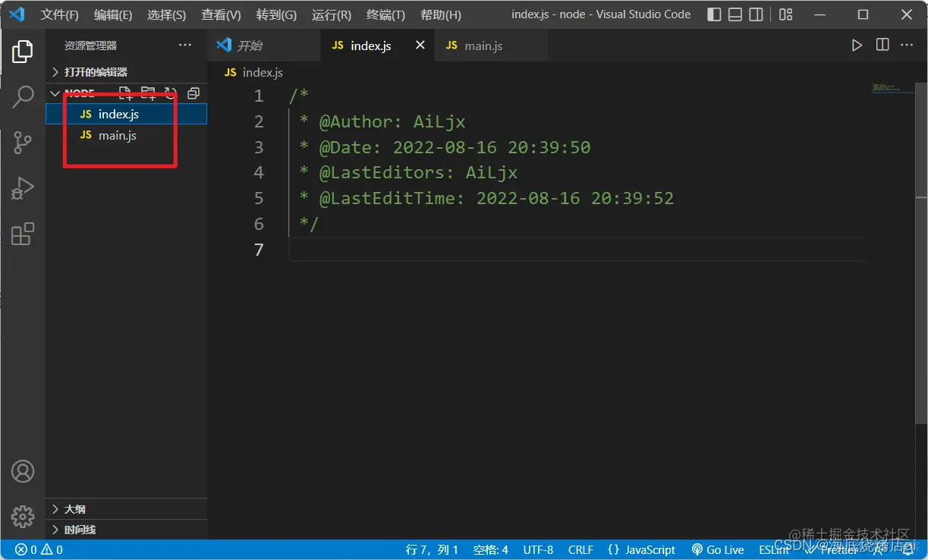The image size is (928, 560).
Task: Click the VS Code logo in title bar
Action: (17, 14)
